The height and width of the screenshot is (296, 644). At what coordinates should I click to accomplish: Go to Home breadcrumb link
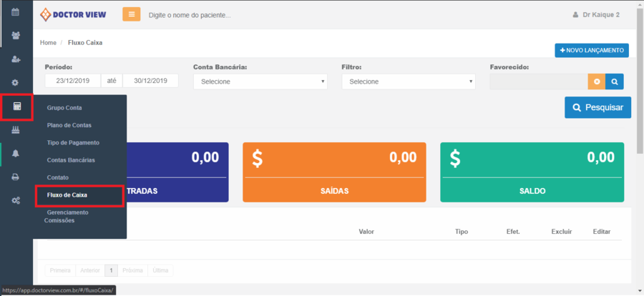click(x=48, y=43)
